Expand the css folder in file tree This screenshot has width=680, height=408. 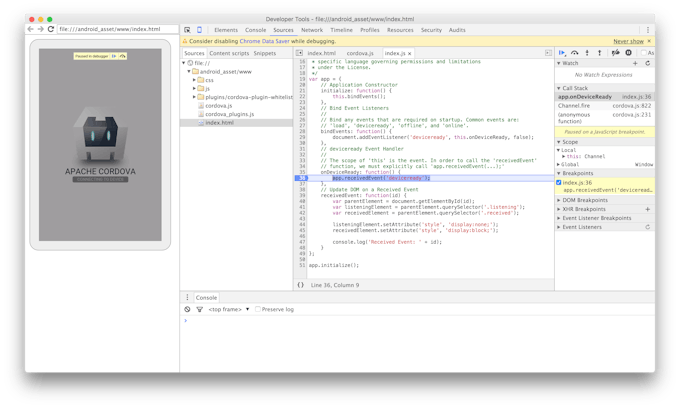pyautogui.click(x=194, y=80)
